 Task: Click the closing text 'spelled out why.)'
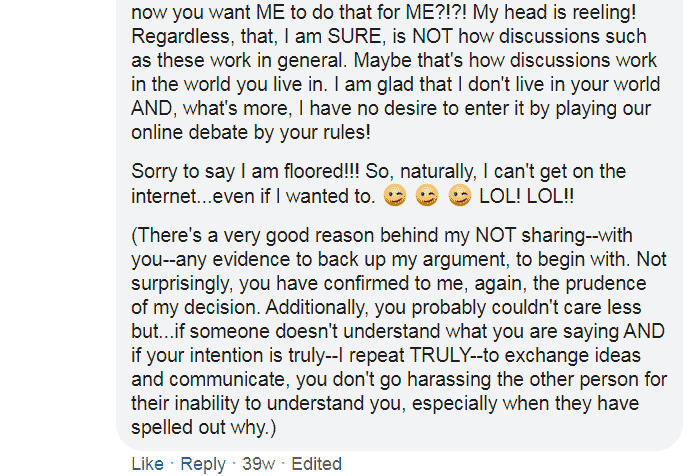click(204, 428)
